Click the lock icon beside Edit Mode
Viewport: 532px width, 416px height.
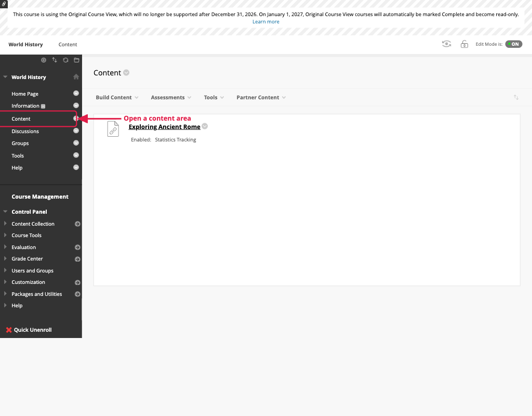(464, 44)
